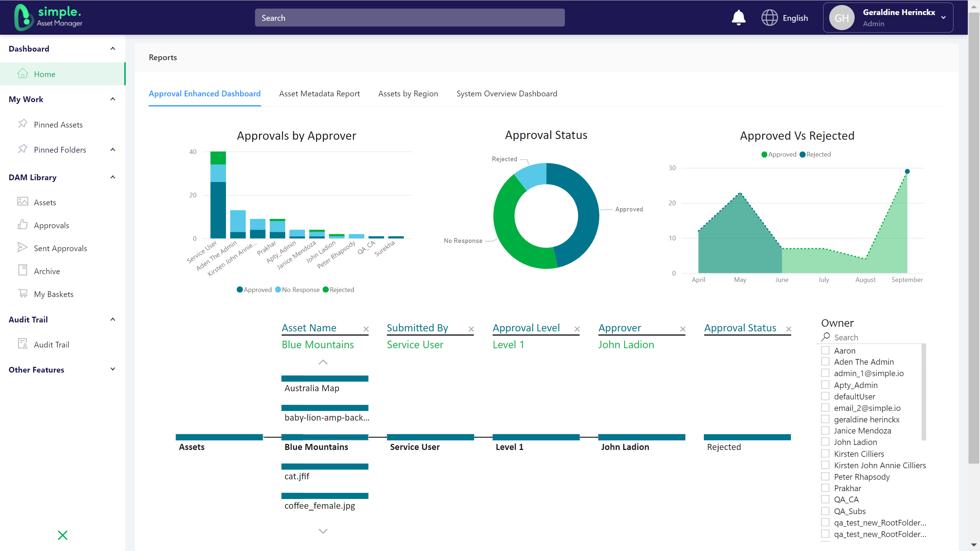Click the My Baskets cart icon
Screen dimensions: 980x551
click(23, 293)
